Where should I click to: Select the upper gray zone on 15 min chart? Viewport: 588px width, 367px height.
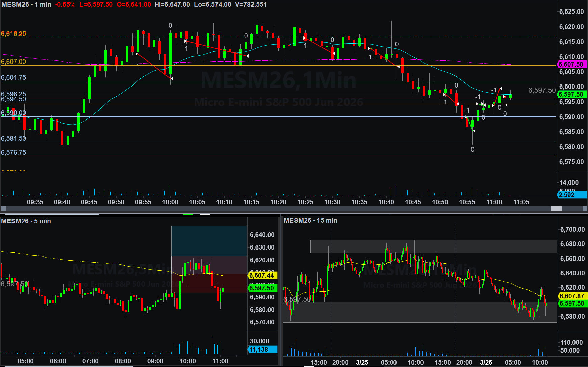click(433, 246)
